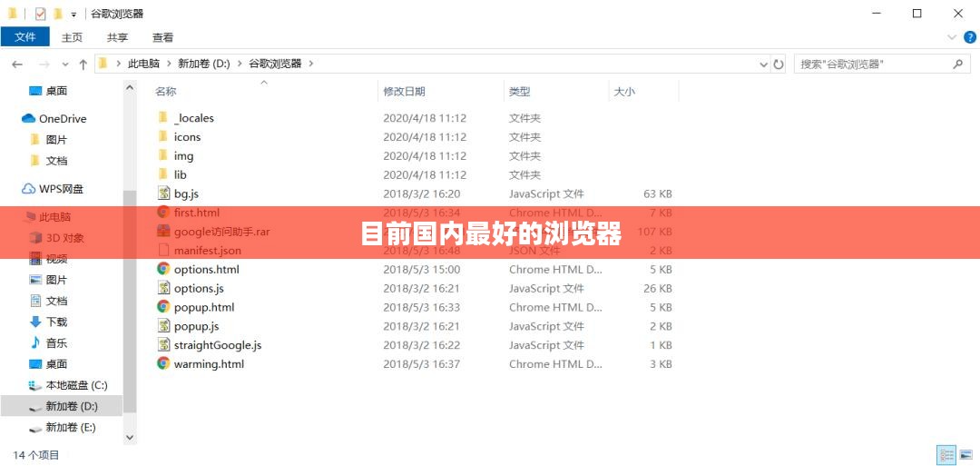Open the icons folder icon
The height and width of the screenshot is (466, 980).
point(163,135)
